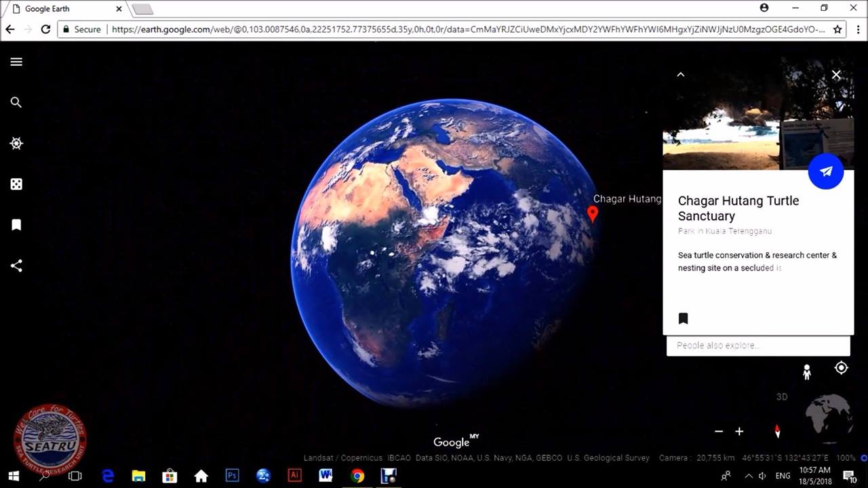Viewport: 868px width, 488px height.
Task: Reset orientation with the compass icon
Action: (778, 431)
